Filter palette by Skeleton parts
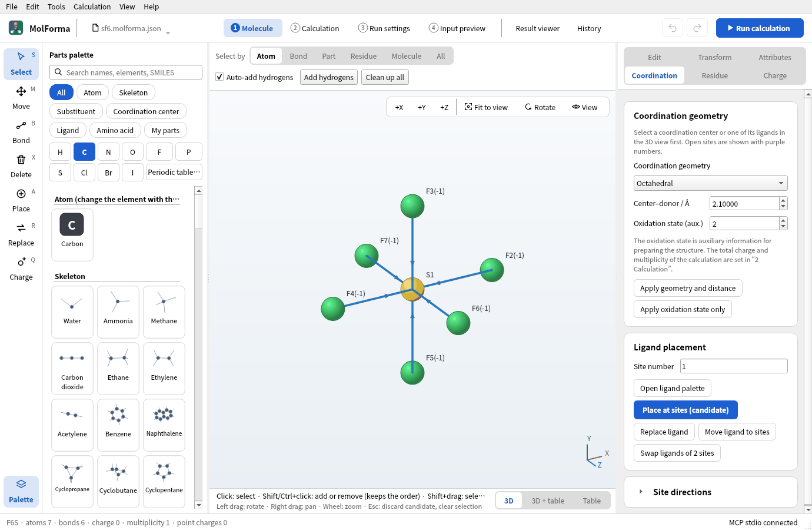 coord(134,92)
